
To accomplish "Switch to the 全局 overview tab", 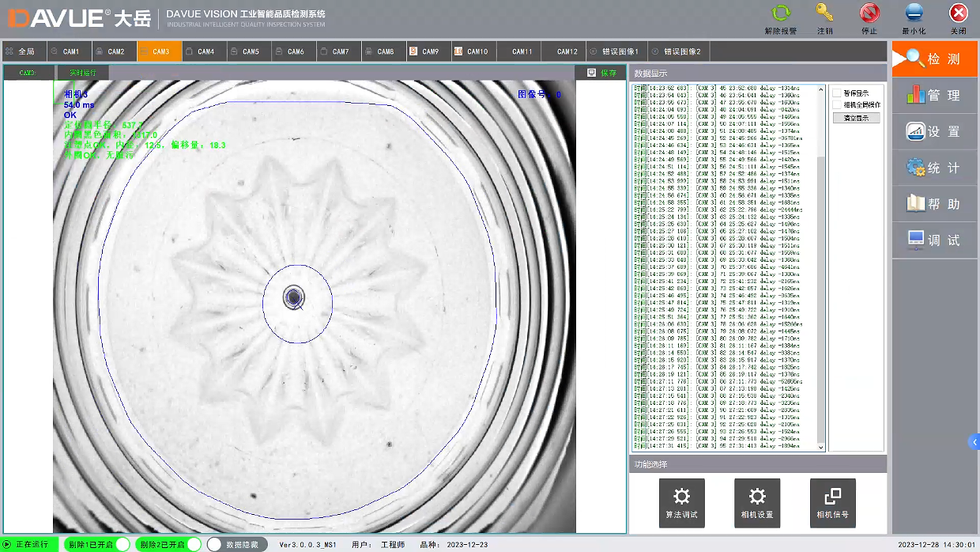I will point(24,51).
